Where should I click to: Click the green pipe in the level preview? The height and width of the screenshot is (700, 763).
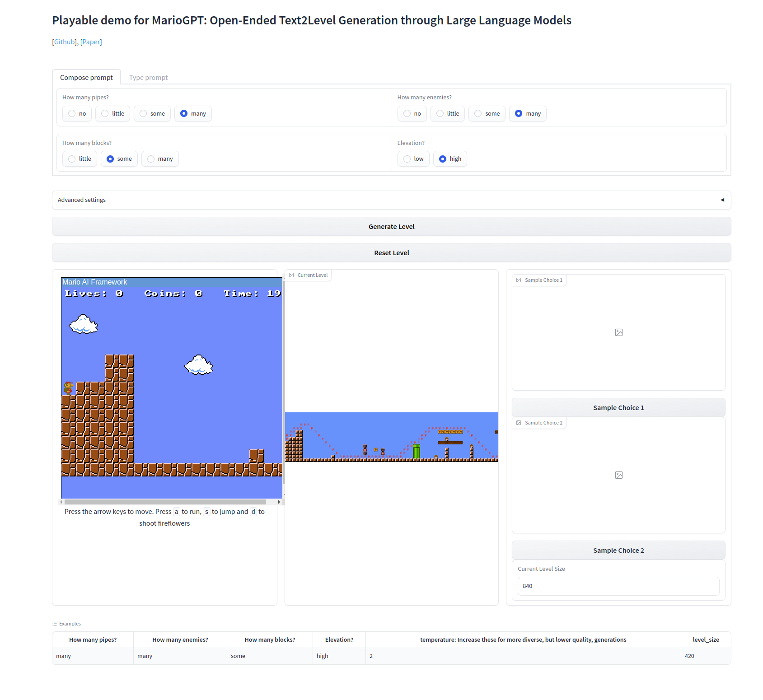[x=417, y=452]
